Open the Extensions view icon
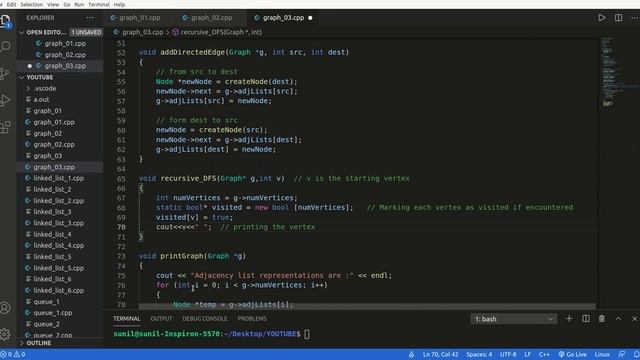The image size is (640, 360). pos(5,127)
